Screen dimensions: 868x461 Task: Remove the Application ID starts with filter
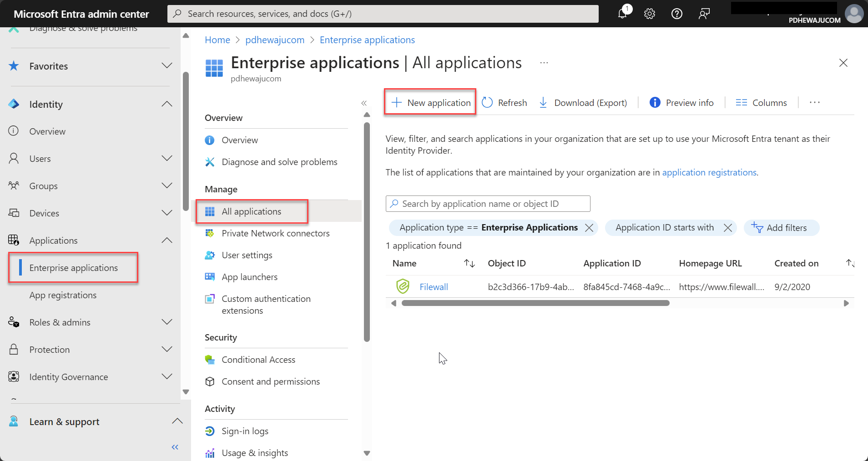pos(728,227)
